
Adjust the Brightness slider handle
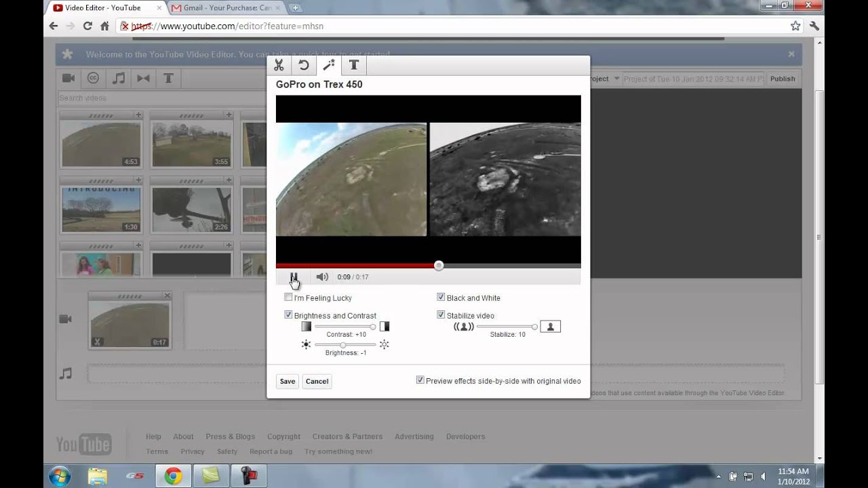pyautogui.click(x=342, y=345)
